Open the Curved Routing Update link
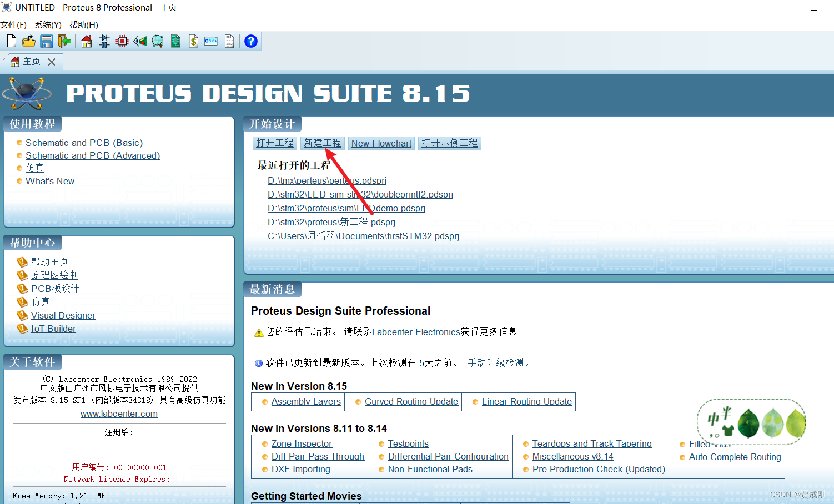834x504 pixels. (x=411, y=401)
